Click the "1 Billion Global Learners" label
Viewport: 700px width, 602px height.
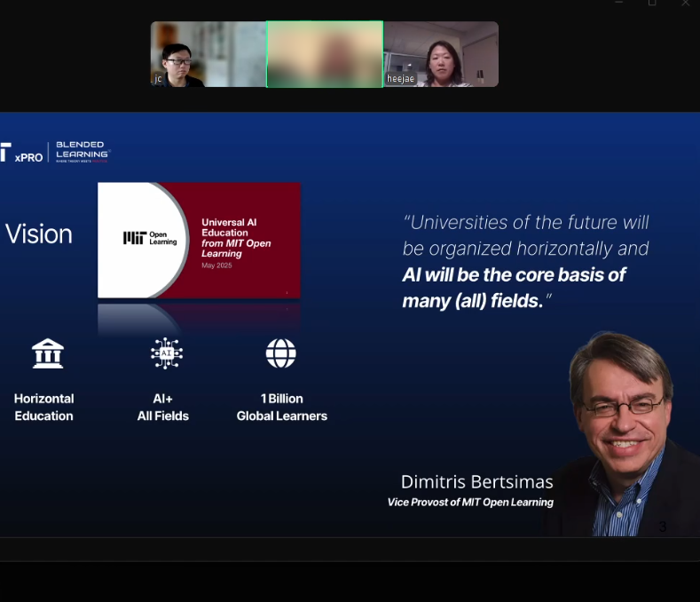(x=282, y=408)
